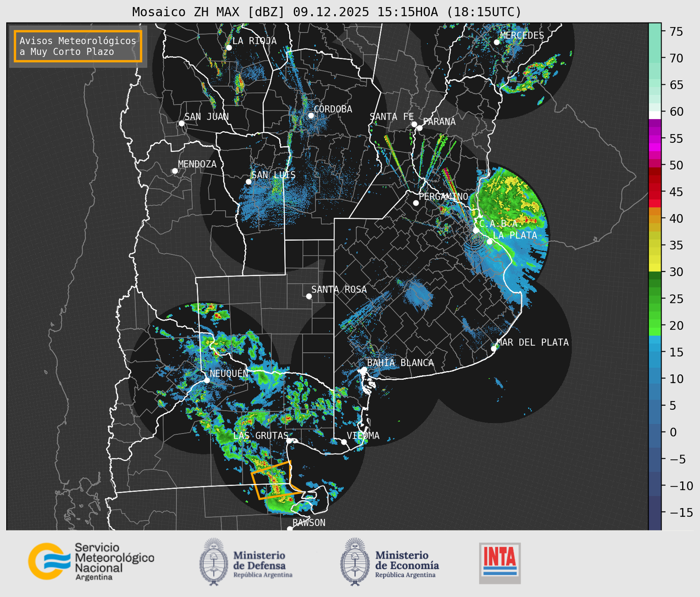Click the orange 40 dBZ color band
This screenshot has height=597, width=700.
655,219
